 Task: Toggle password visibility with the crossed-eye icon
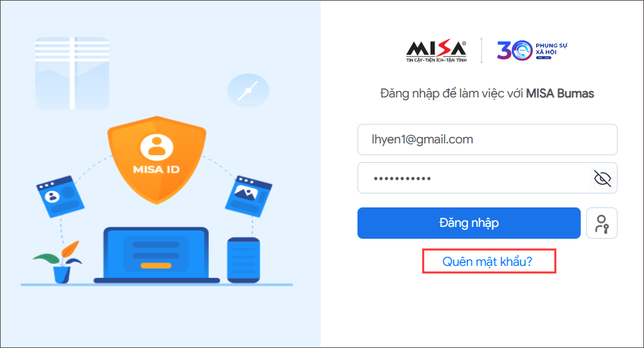(x=602, y=178)
